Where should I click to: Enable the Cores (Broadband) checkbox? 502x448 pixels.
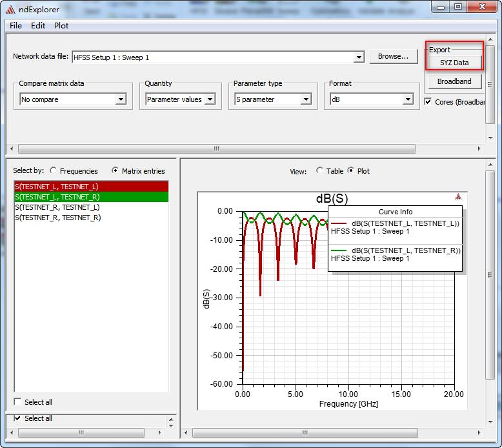(x=428, y=102)
